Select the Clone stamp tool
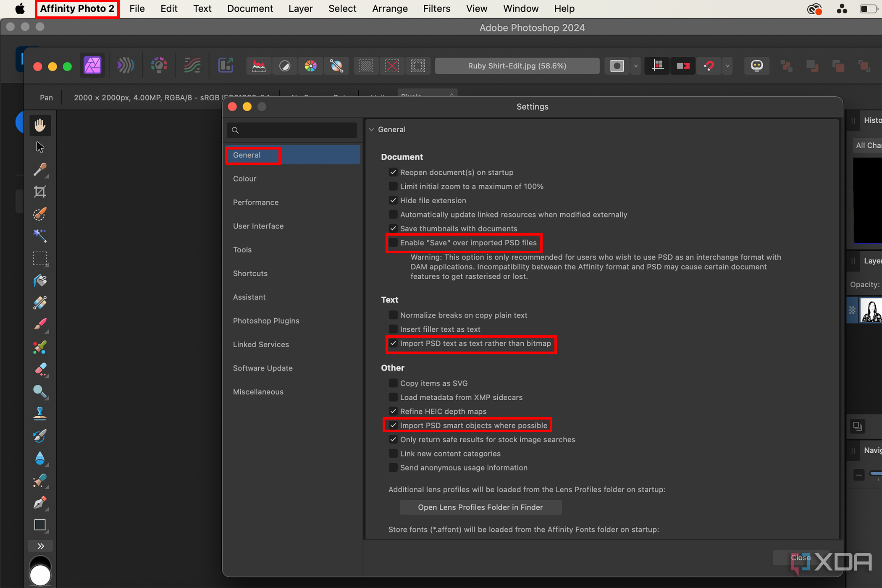This screenshot has height=588, width=882. [40, 414]
